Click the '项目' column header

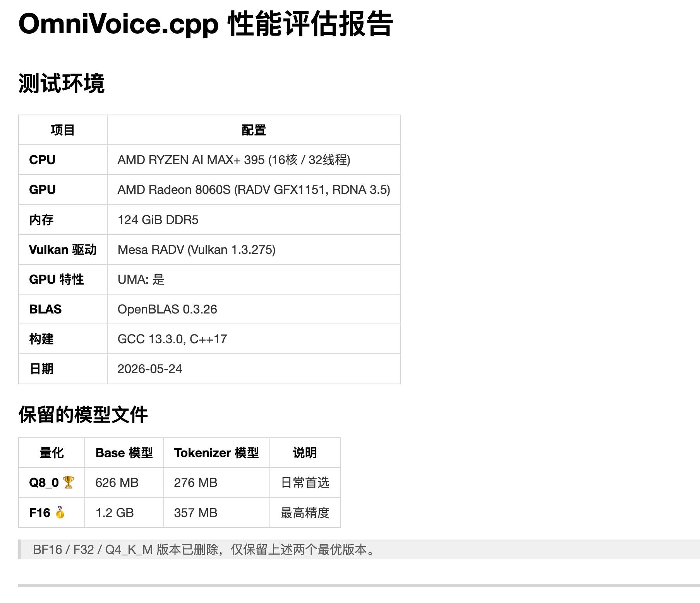pos(63,130)
